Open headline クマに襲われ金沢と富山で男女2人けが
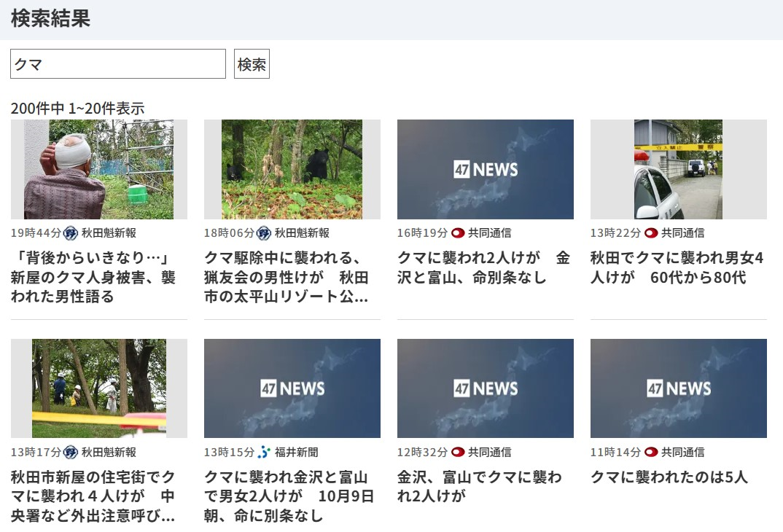Image resolution: width=783 pixels, height=532 pixels. tap(289, 496)
